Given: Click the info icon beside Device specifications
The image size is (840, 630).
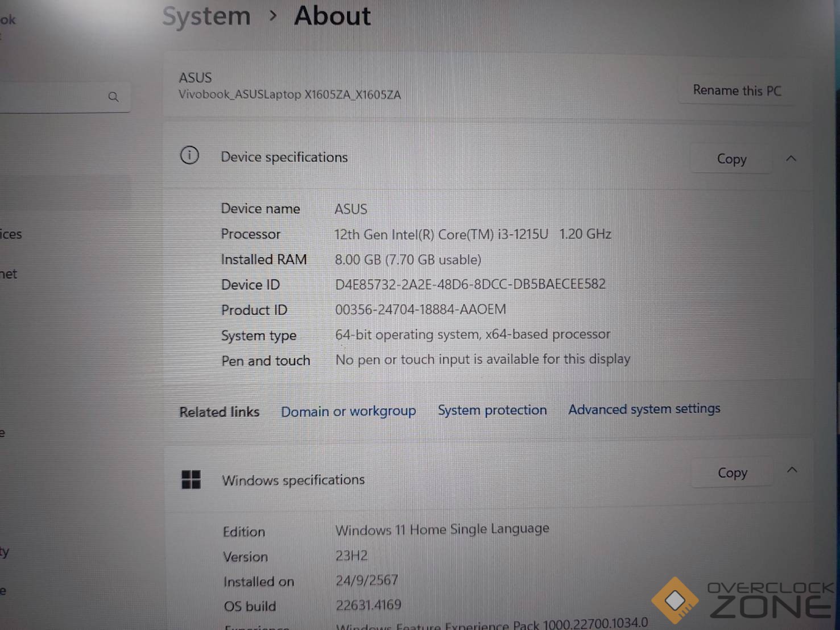Looking at the screenshot, I should click(x=189, y=156).
